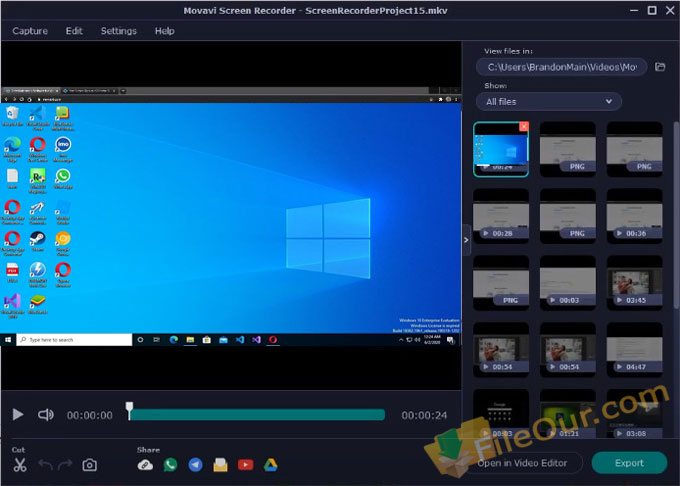Mute the audio with speaker icon
The width and height of the screenshot is (680, 486).
click(x=46, y=415)
